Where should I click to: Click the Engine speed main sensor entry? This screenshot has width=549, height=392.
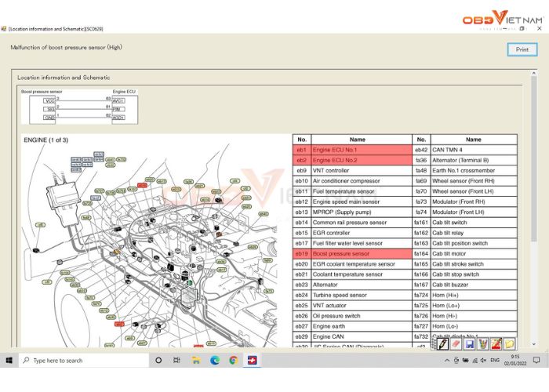point(346,201)
